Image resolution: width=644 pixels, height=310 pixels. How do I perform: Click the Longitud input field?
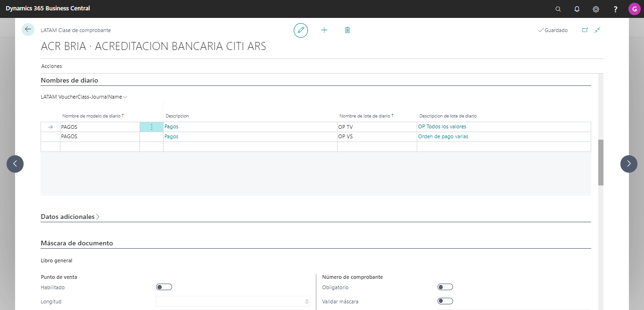pos(233,302)
